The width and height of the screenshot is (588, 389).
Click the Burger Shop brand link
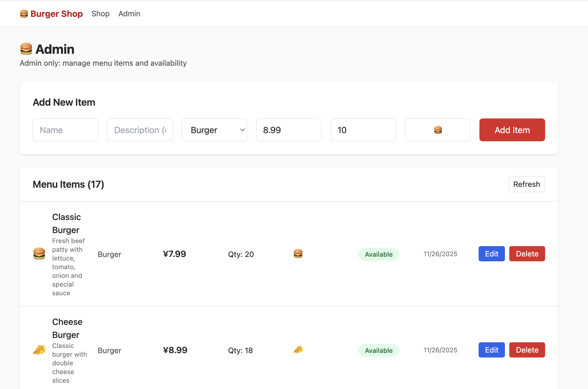[x=56, y=14]
